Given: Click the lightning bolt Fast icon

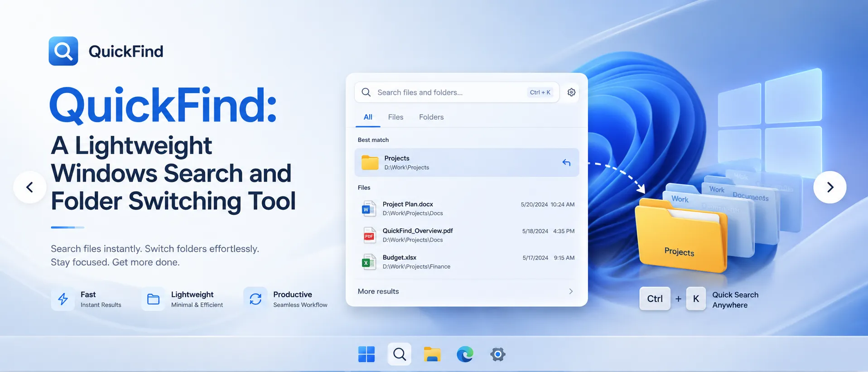Looking at the screenshot, I should click(63, 299).
